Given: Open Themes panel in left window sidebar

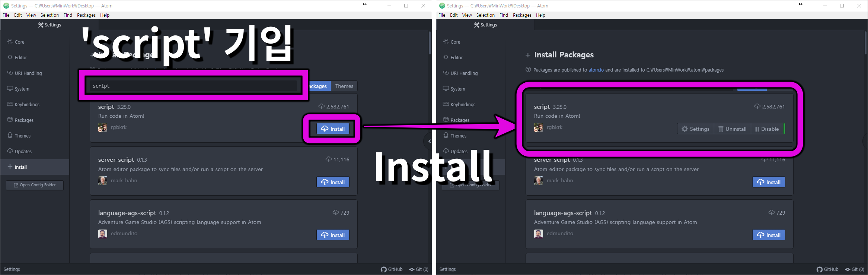Looking at the screenshot, I should 19,136.
